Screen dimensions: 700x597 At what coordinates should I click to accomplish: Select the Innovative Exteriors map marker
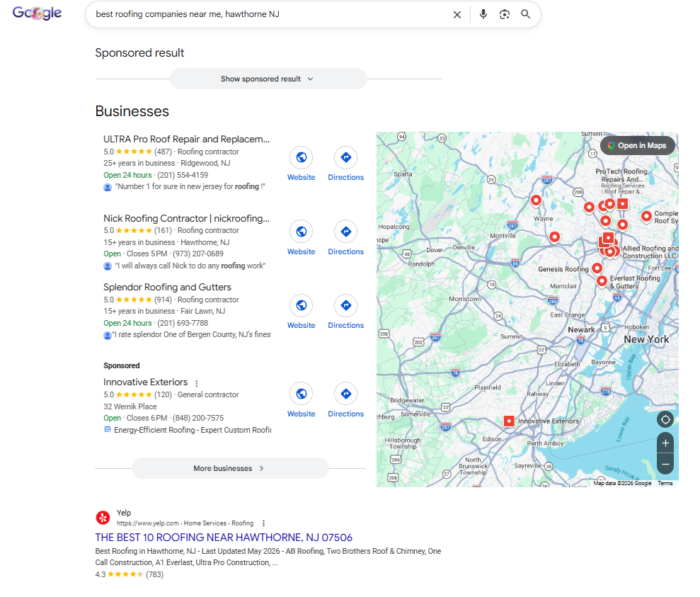[x=509, y=421]
